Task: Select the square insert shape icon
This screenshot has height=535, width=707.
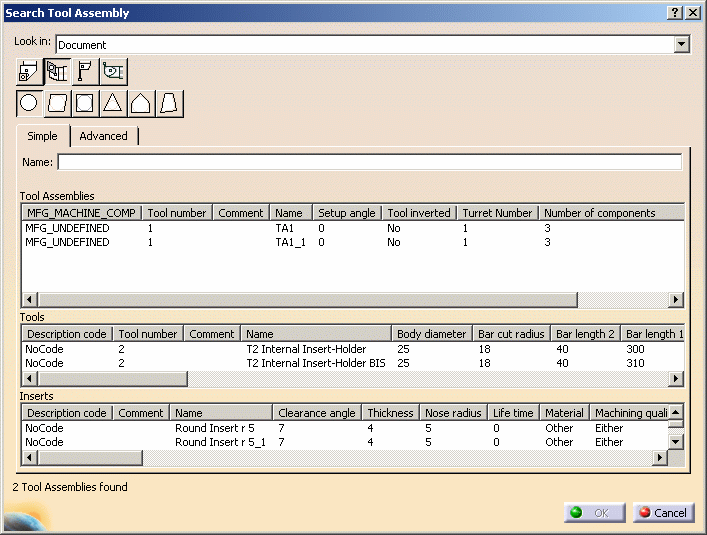Action: [x=85, y=103]
